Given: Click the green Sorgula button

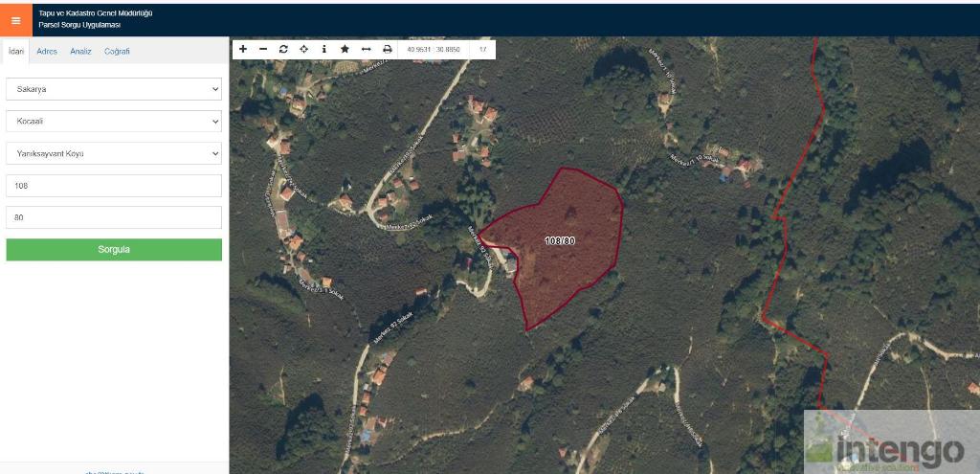Looking at the screenshot, I should [x=114, y=250].
